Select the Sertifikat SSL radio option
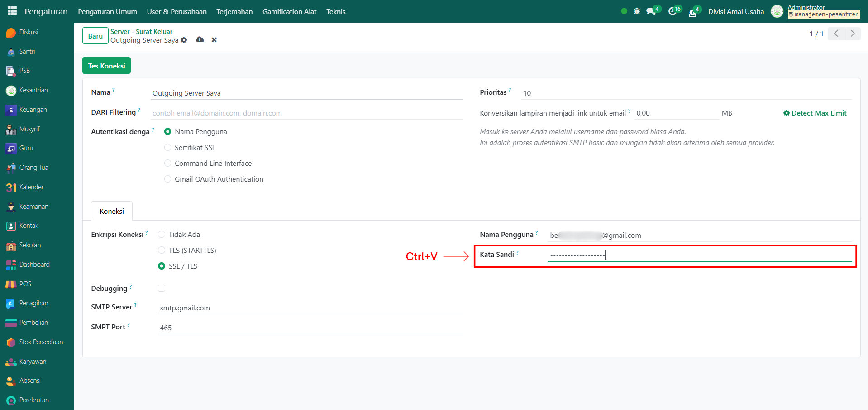This screenshot has width=868, height=410. [x=168, y=148]
